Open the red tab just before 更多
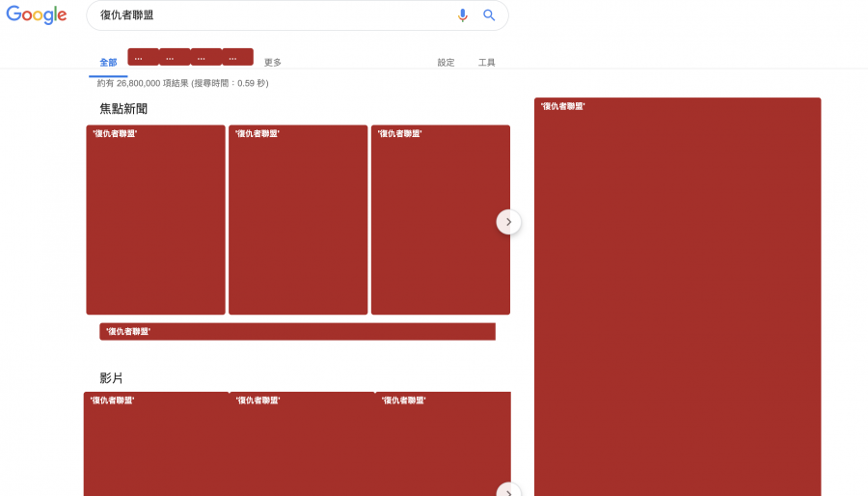Image resolution: width=868 pixels, height=496 pixels. point(237,57)
